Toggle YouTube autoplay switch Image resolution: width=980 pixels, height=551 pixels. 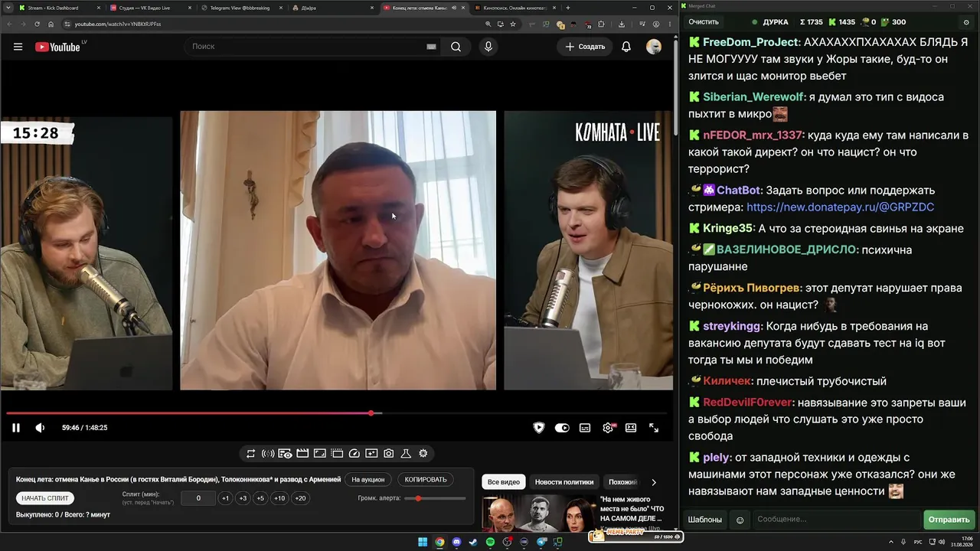tap(562, 428)
